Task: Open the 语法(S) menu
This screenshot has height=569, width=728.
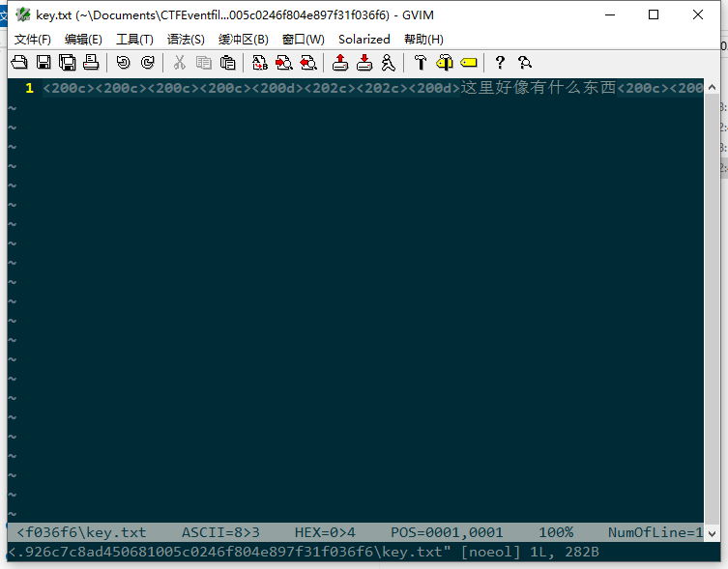Action: tap(186, 40)
